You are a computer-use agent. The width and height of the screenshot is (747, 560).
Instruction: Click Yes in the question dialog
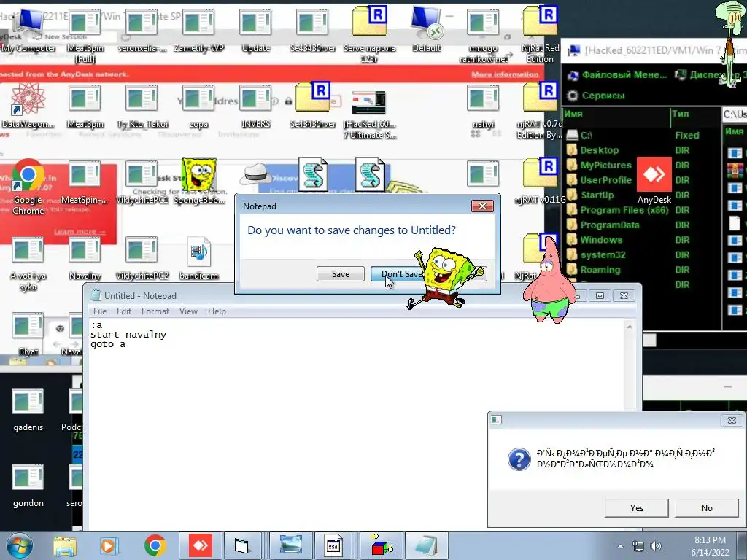[x=636, y=507]
